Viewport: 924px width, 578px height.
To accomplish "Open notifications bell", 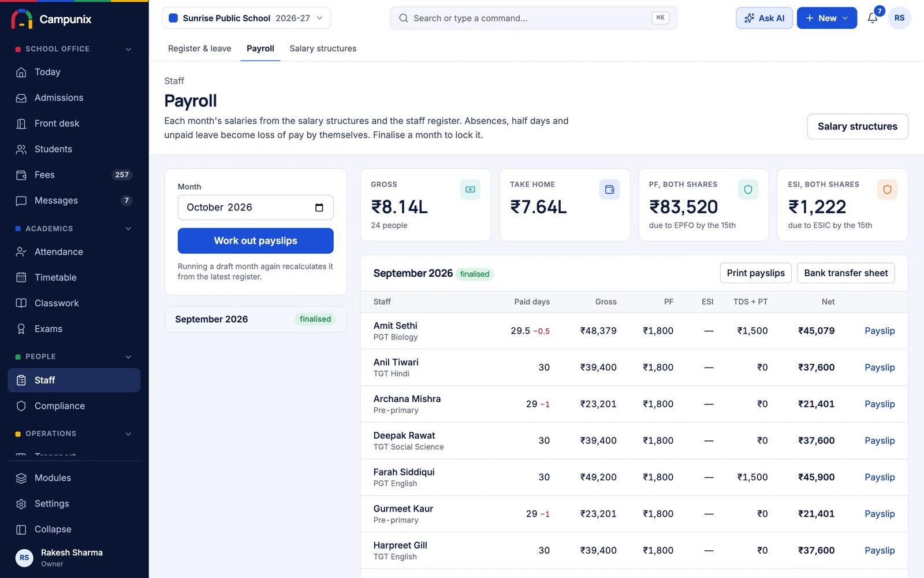I will click(873, 18).
